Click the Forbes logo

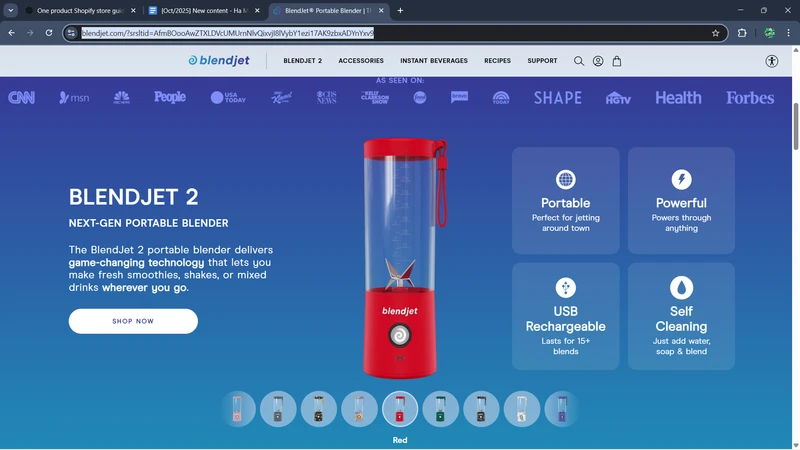tap(750, 98)
